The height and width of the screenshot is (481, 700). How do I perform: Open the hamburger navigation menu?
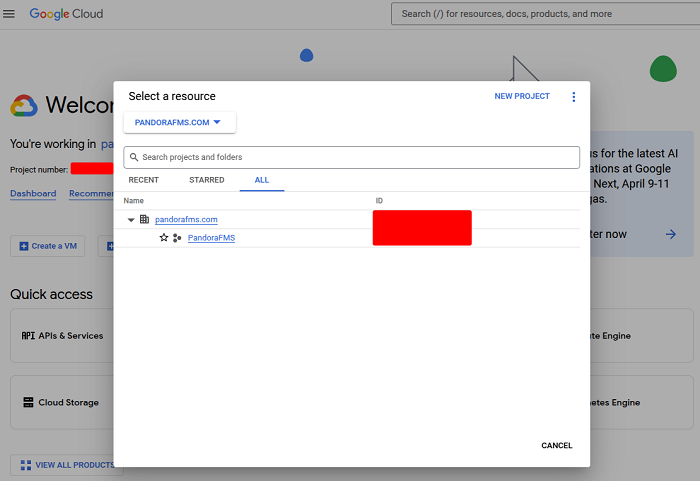pyautogui.click(x=10, y=14)
